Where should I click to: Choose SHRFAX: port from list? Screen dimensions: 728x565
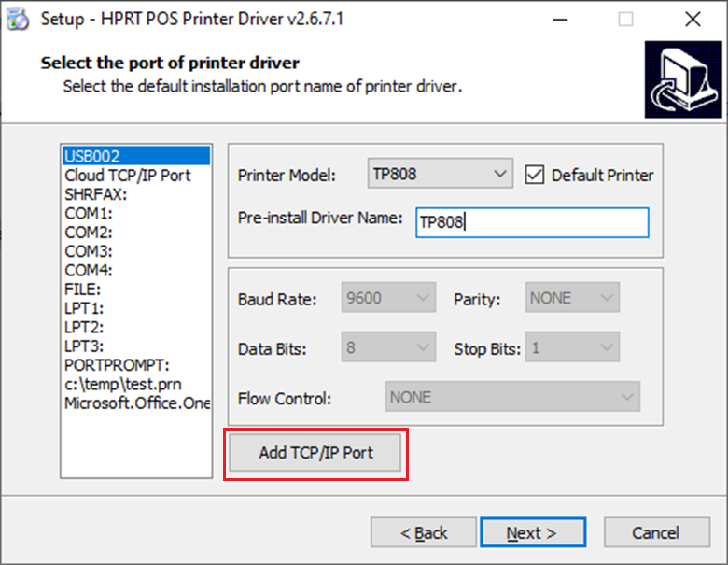[x=95, y=194]
